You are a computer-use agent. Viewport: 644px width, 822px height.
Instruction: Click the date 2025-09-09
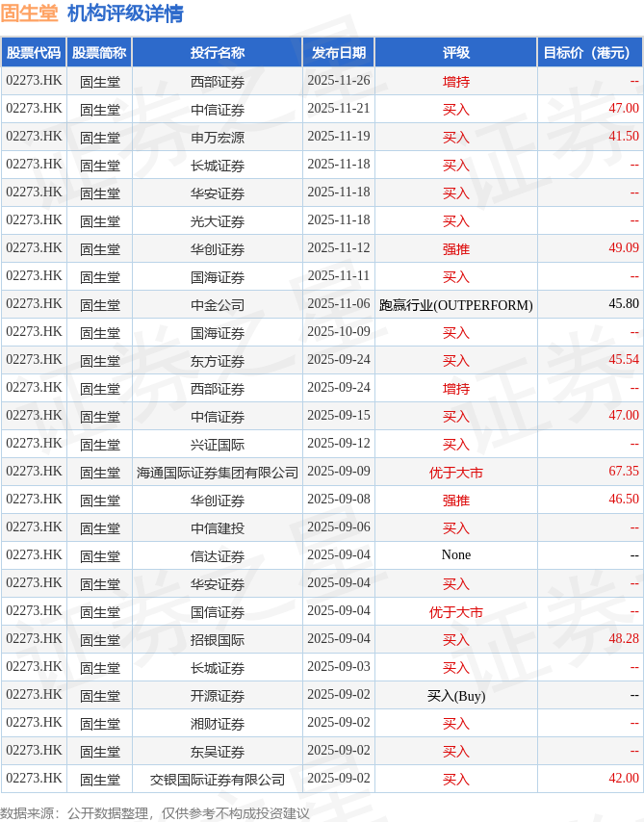(x=338, y=472)
